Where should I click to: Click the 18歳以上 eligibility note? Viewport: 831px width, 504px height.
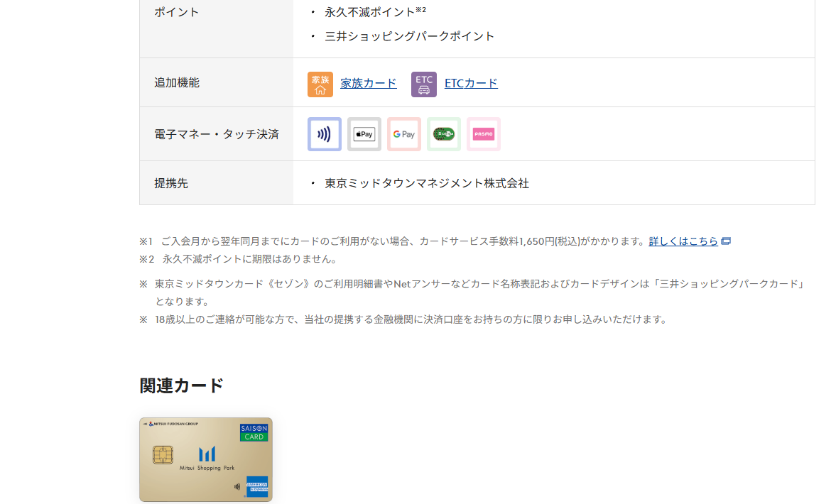point(404,319)
